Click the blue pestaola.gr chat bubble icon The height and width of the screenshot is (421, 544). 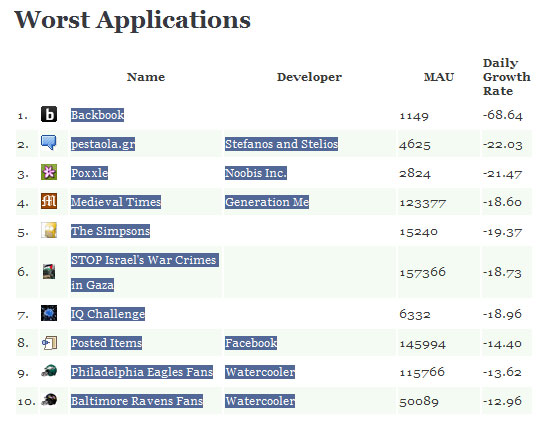[49, 143]
